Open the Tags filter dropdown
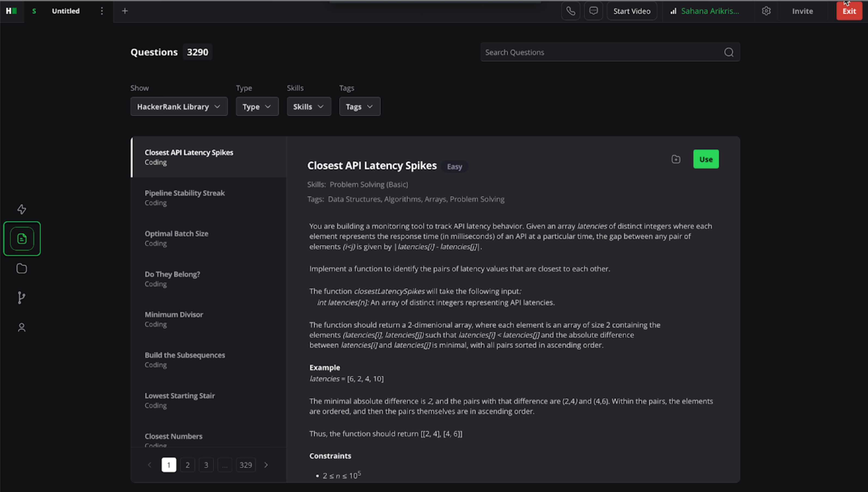The image size is (868, 492). pyautogui.click(x=359, y=107)
